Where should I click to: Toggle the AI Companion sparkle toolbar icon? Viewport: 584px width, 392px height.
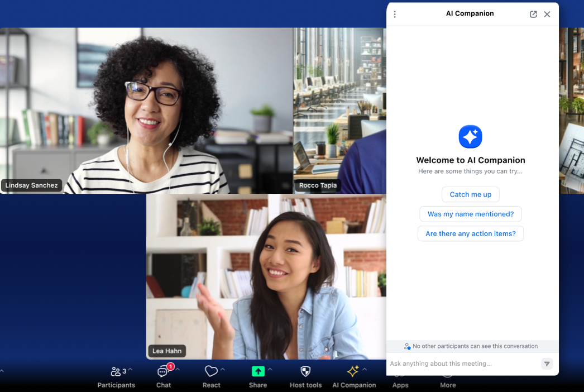[353, 371]
